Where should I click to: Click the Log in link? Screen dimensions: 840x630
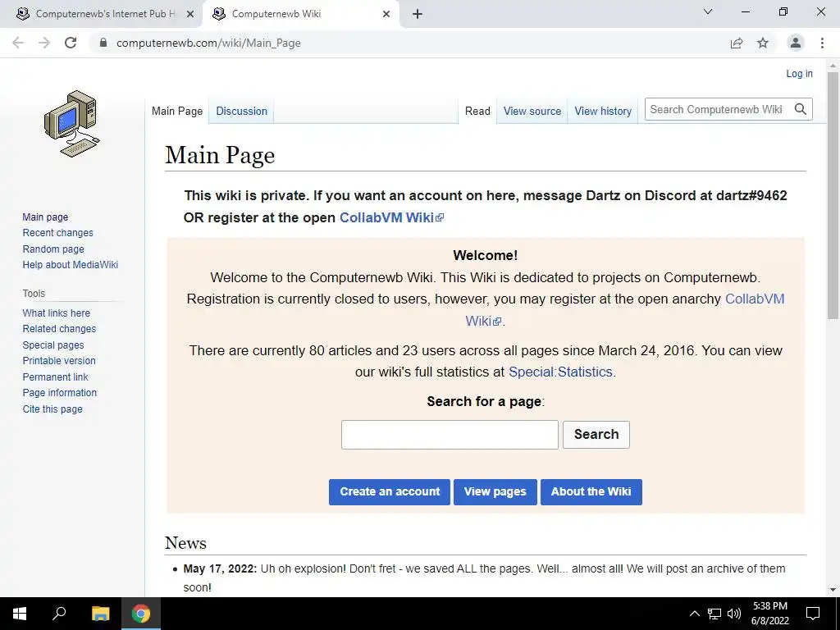pyautogui.click(x=799, y=74)
